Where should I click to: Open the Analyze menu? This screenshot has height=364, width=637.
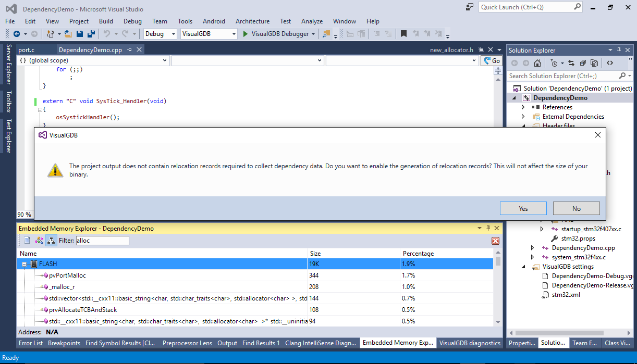pos(312,21)
